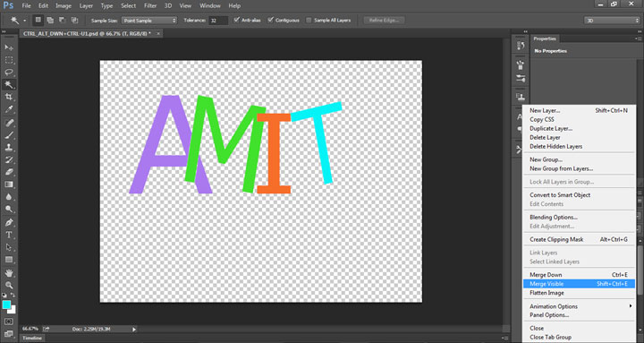
Task: Select the Zoom tool
Action: [9, 285]
